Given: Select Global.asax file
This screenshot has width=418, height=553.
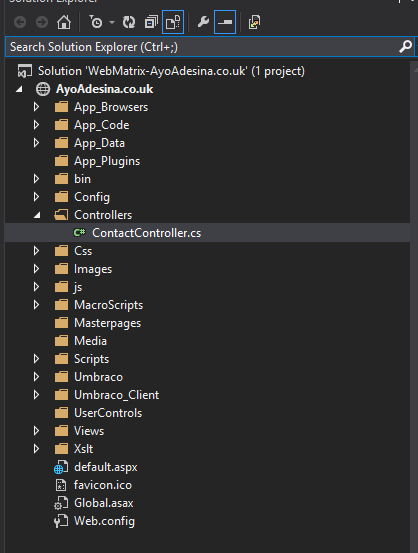Looking at the screenshot, I should tap(104, 503).
